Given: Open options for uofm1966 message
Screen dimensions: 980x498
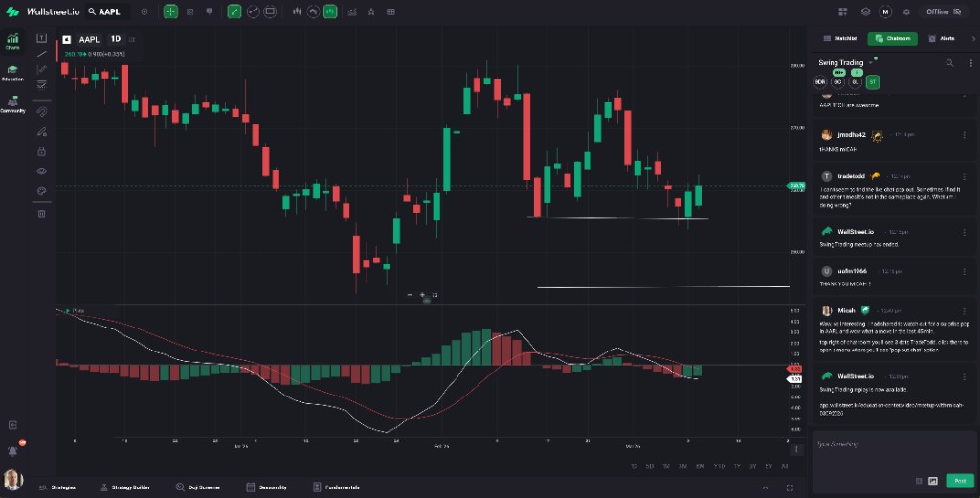Looking at the screenshot, I should click(965, 272).
